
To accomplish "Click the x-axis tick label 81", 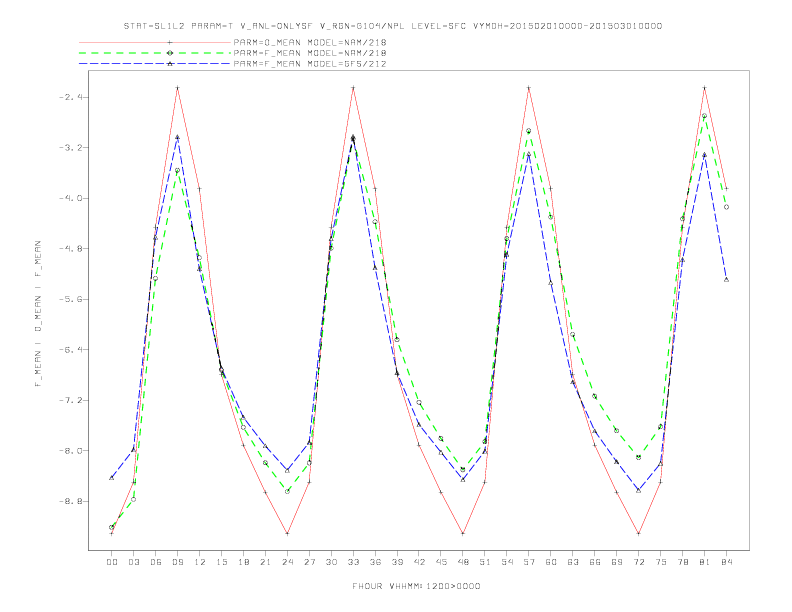I will 705,562.
